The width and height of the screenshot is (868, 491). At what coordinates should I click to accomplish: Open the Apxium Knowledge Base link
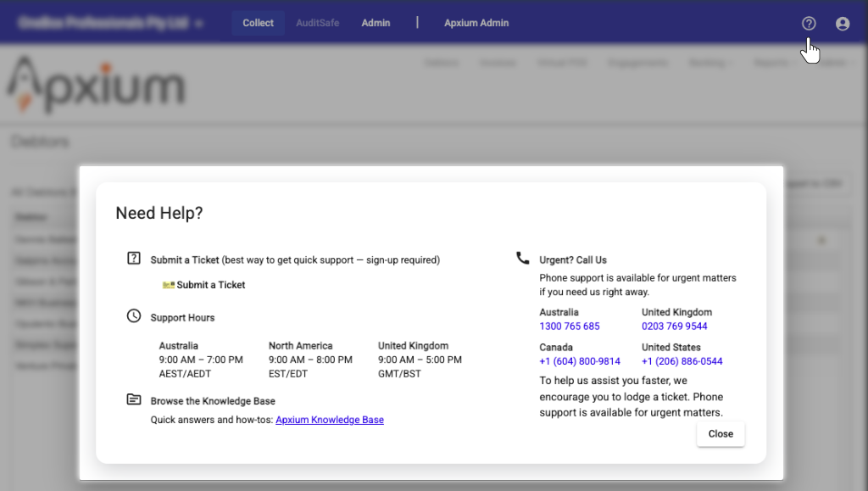(x=330, y=420)
